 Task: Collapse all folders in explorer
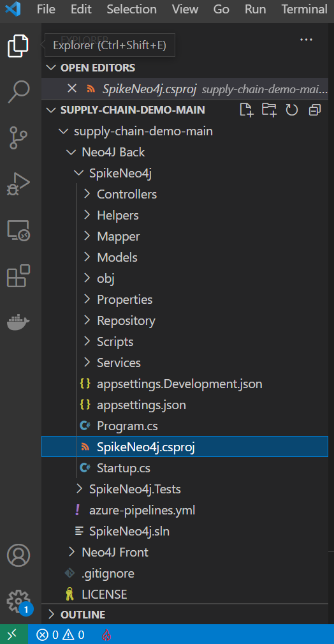[315, 110]
